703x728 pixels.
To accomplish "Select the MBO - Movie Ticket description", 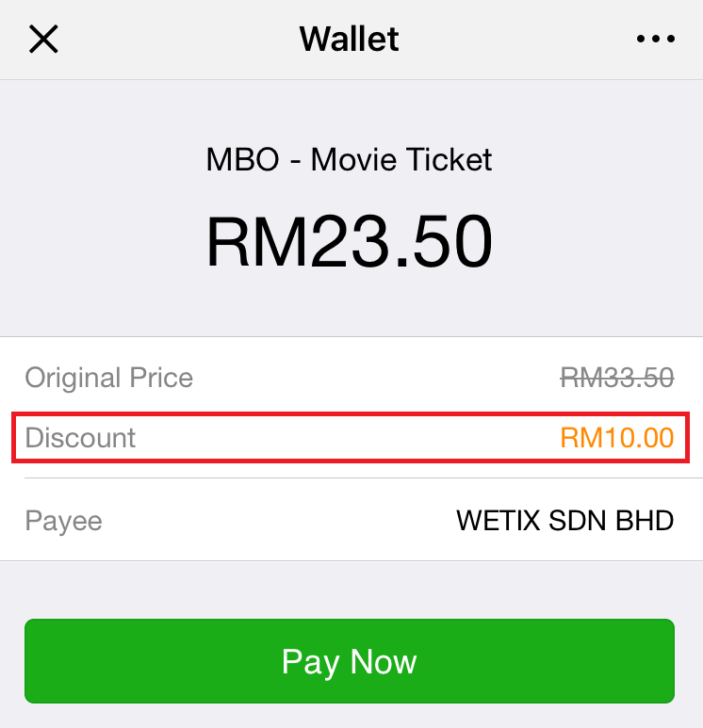I will tap(349, 160).
